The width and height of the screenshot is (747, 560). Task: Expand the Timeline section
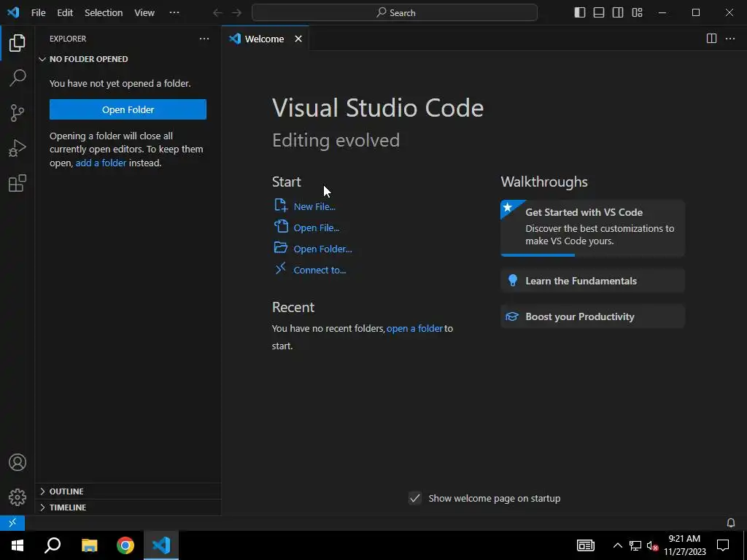tap(128, 507)
